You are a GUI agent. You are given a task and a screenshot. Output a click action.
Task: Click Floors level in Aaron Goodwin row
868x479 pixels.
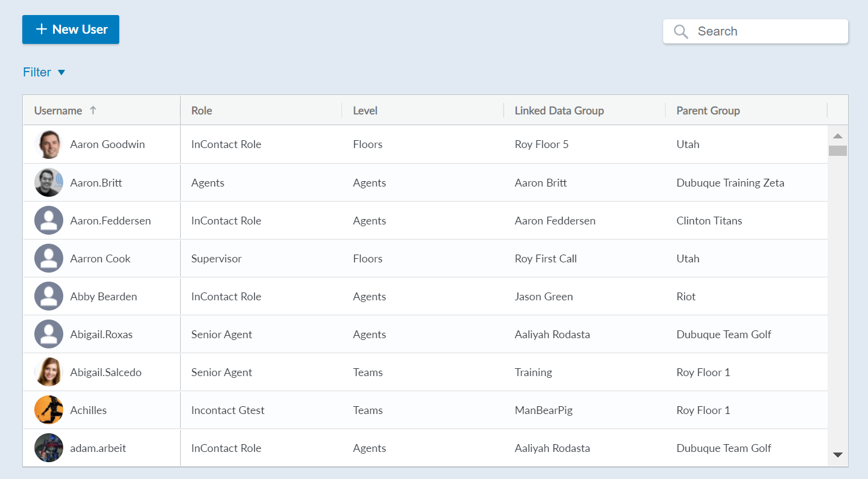[367, 144]
